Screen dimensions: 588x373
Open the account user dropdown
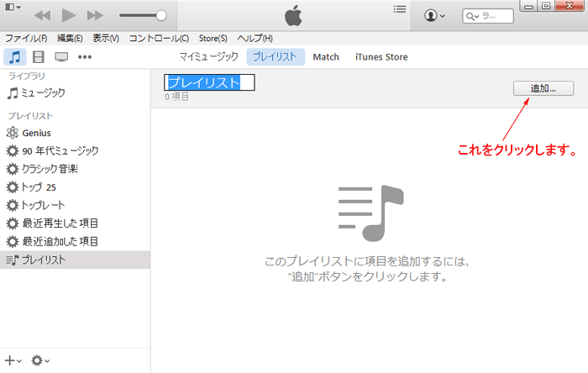click(x=434, y=16)
